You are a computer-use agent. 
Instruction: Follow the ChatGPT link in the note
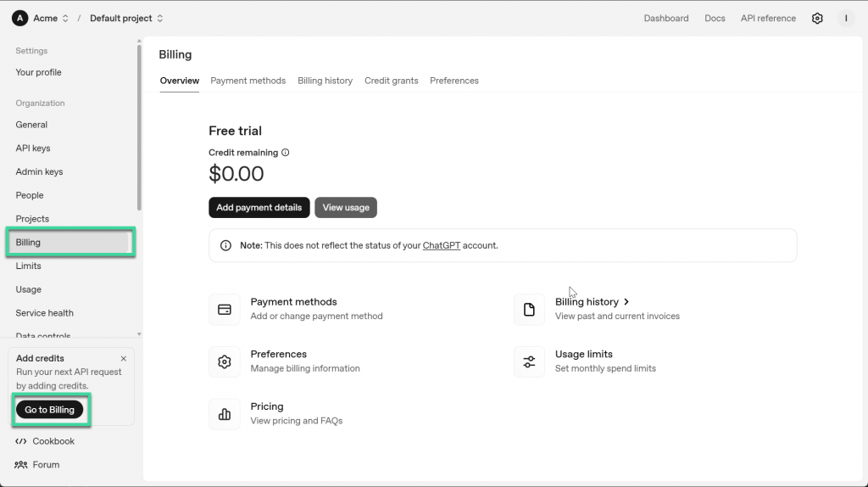[441, 246]
